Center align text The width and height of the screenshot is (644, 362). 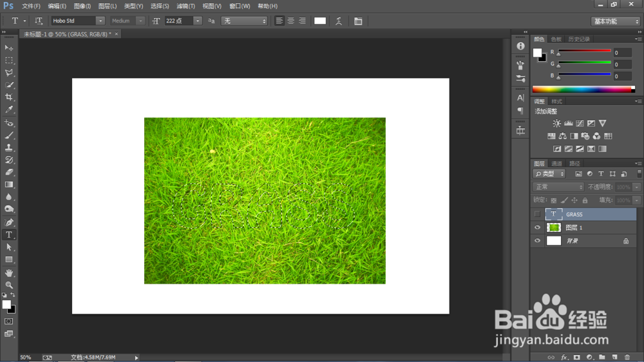click(x=291, y=21)
